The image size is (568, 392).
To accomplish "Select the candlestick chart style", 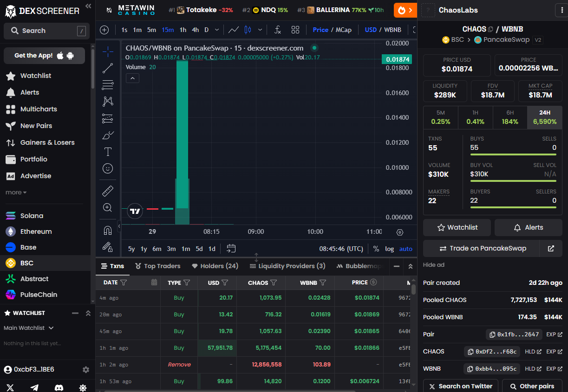I will (x=248, y=30).
